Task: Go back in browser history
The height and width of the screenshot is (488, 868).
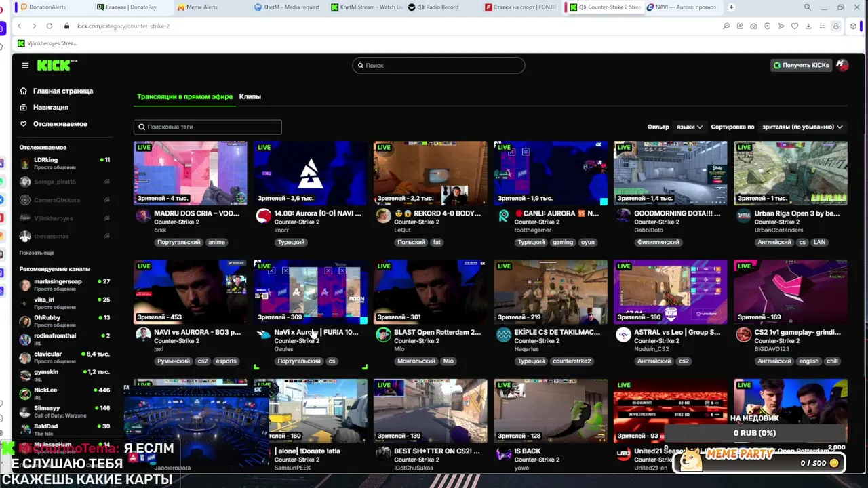Action: pos(20,26)
